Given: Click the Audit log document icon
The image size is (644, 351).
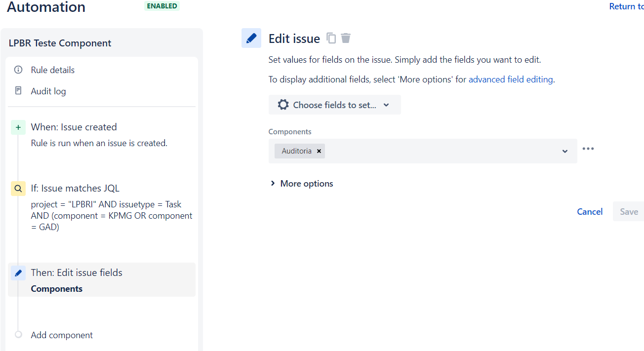Looking at the screenshot, I should pyautogui.click(x=18, y=91).
